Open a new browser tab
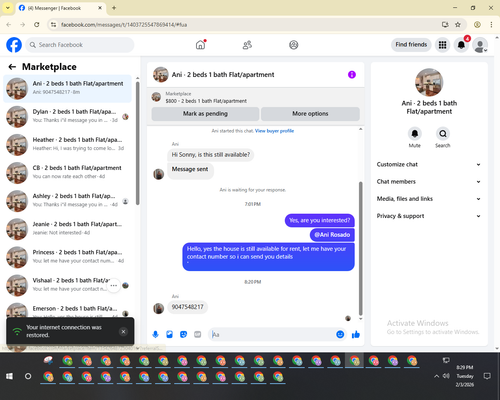The height and width of the screenshot is (400, 500). point(114,8)
